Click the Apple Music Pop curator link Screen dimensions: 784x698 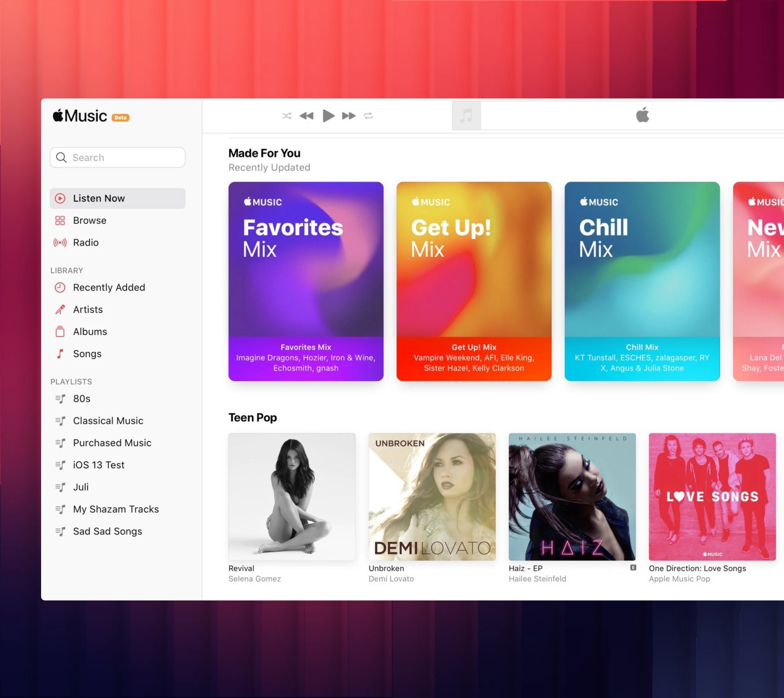pos(679,579)
